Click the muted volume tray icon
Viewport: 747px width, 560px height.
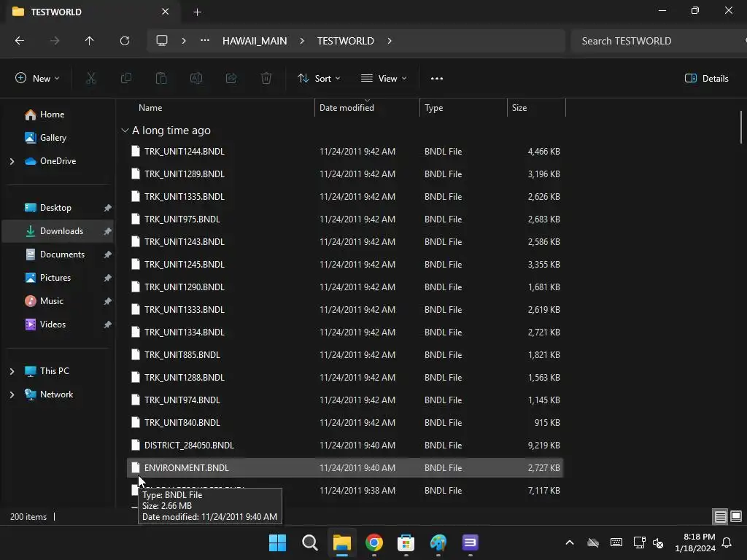point(659,542)
